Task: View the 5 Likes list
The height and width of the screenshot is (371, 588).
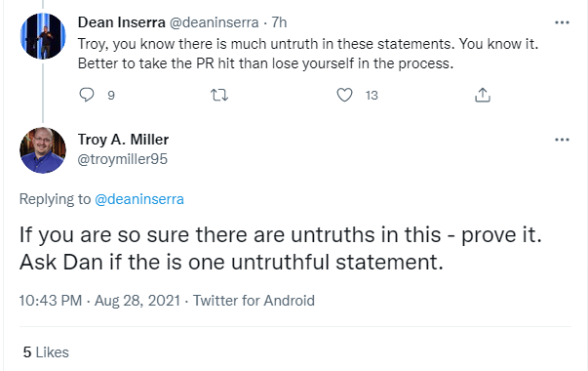Action: [46, 352]
